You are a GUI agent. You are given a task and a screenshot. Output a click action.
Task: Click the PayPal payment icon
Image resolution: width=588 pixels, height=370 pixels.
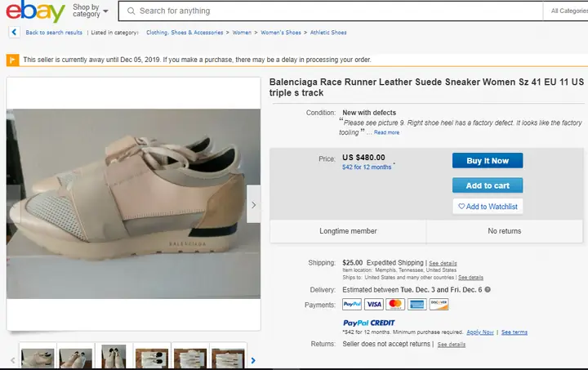click(x=352, y=304)
